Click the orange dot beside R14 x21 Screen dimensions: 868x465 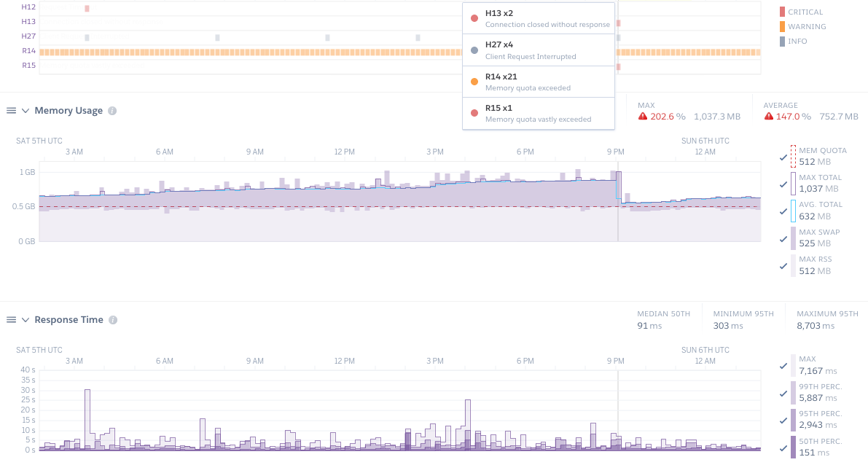tap(474, 82)
